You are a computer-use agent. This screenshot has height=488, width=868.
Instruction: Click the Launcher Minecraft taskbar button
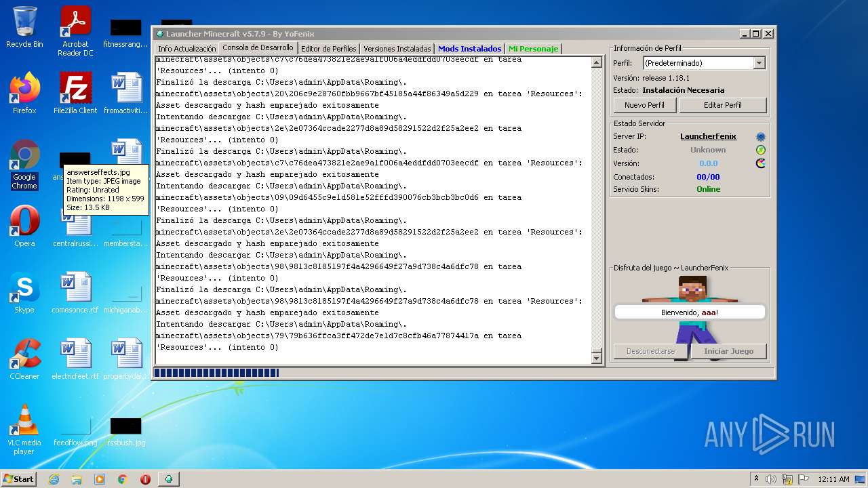pos(168,479)
